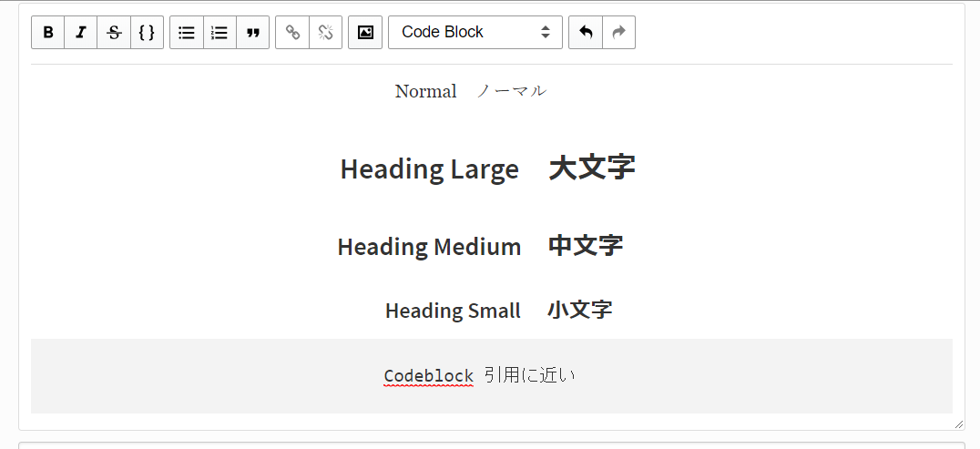Toggle bold formatting
980x449 pixels.
(x=48, y=33)
